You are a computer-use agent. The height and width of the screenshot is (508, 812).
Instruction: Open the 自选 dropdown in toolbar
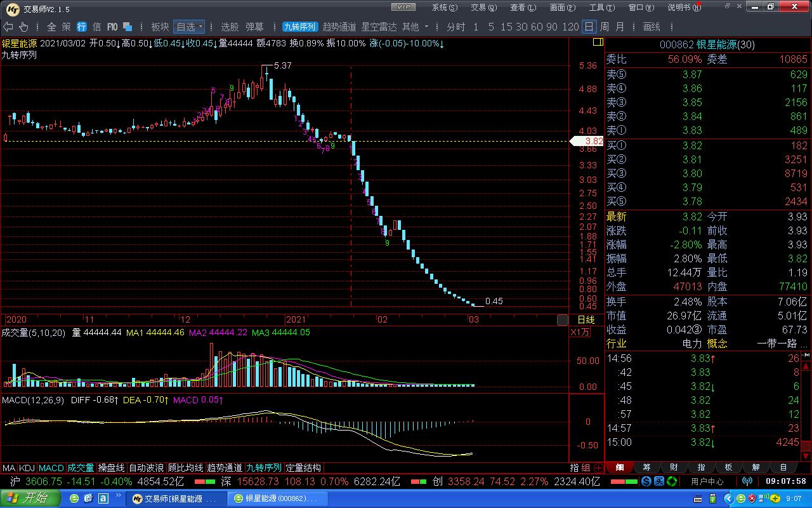tap(189, 27)
